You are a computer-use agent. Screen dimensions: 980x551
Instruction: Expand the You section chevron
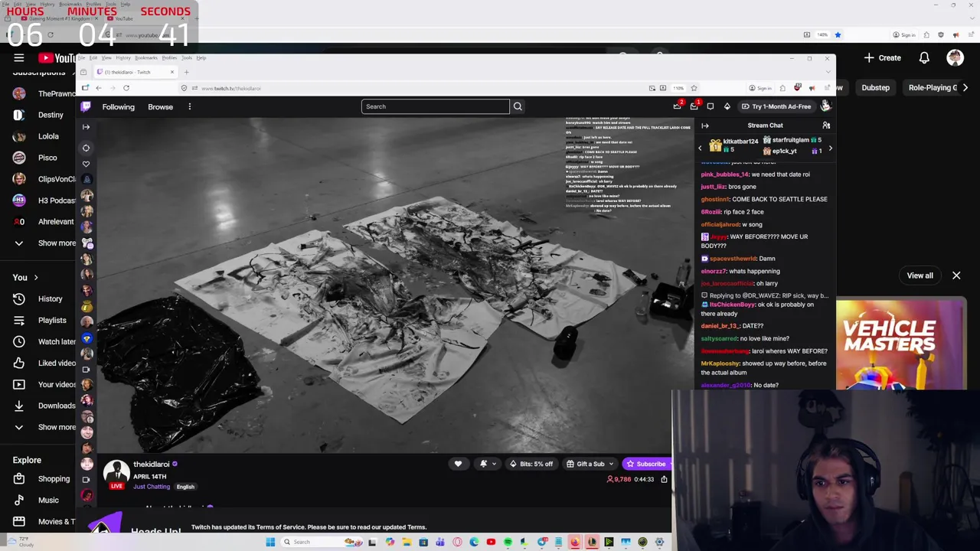[x=35, y=277]
